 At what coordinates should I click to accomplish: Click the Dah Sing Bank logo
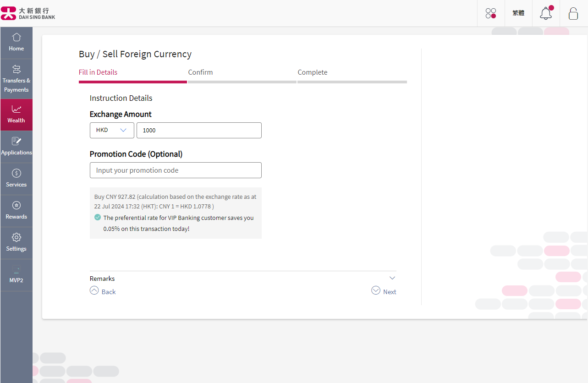28,13
